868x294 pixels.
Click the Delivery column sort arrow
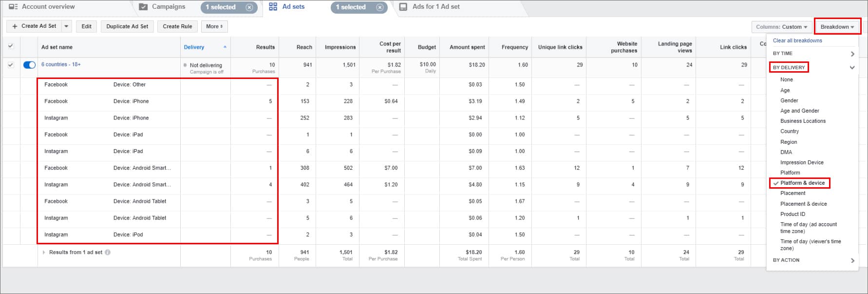(x=225, y=47)
